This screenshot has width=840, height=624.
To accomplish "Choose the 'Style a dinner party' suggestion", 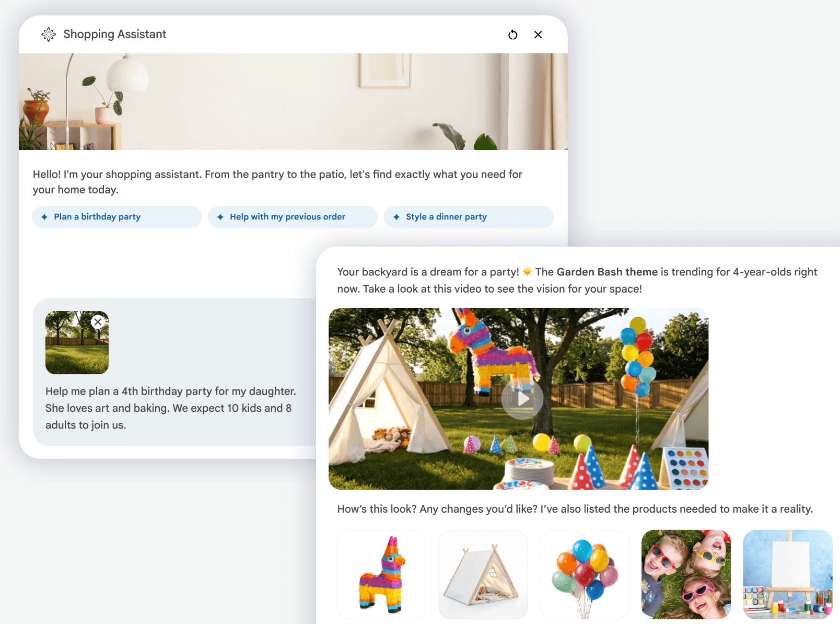I will pyautogui.click(x=469, y=217).
